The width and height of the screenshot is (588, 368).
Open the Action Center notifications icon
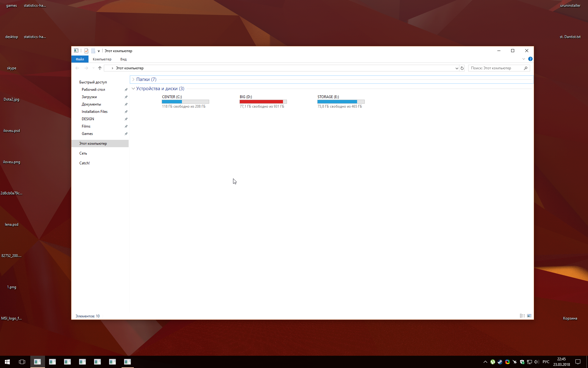578,362
